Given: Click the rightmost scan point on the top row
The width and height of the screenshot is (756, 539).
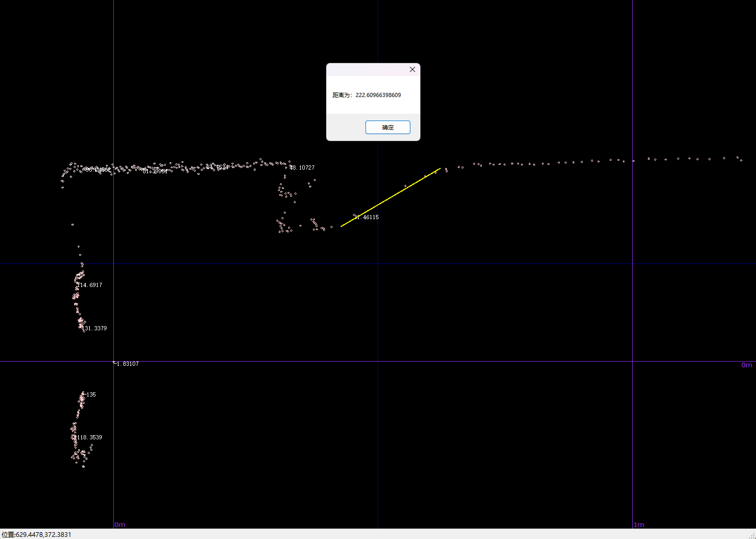Looking at the screenshot, I should (x=741, y=160).
